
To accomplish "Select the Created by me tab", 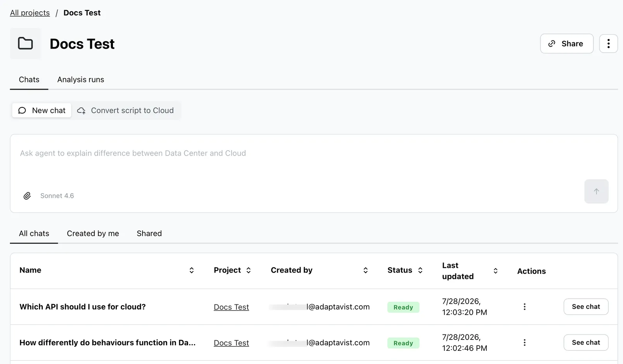I will [93, 233].
